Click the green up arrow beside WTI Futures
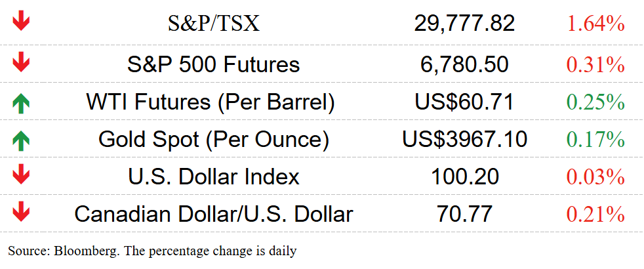 tap(21, 102)
